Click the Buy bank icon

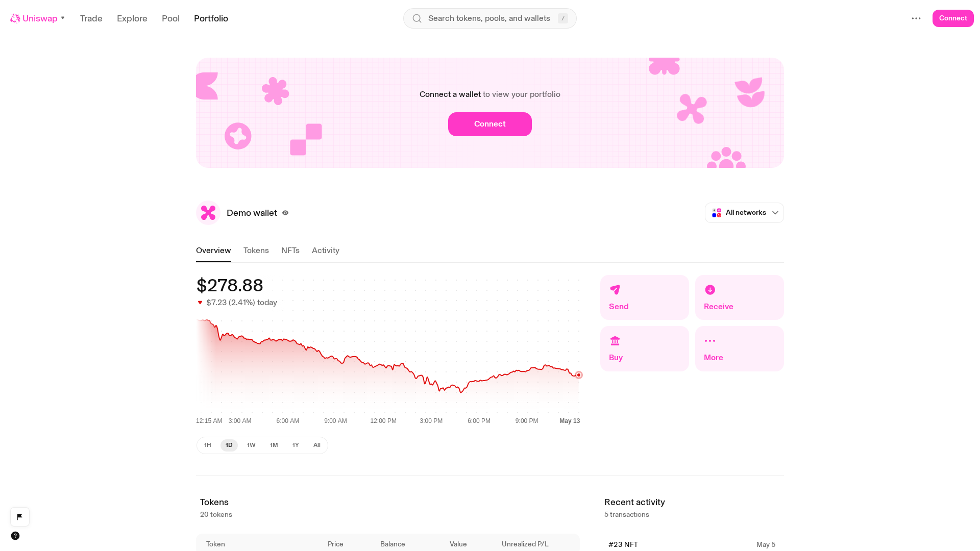click(615, 341)
